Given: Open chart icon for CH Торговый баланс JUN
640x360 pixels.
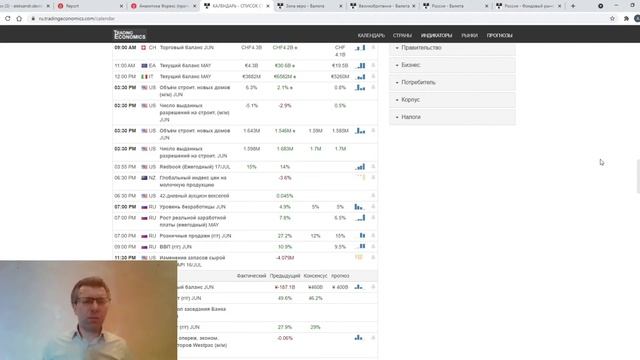Looking at the screenshot, I should 360,48.
